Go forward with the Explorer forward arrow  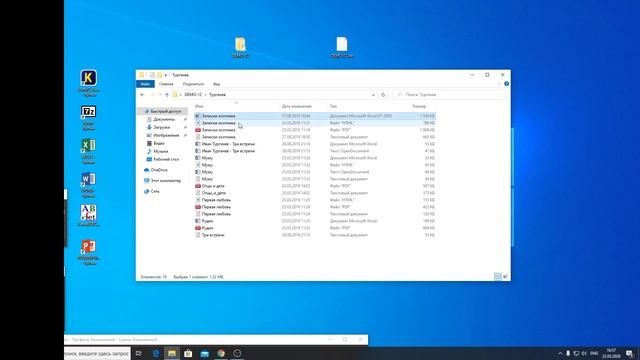152,95
